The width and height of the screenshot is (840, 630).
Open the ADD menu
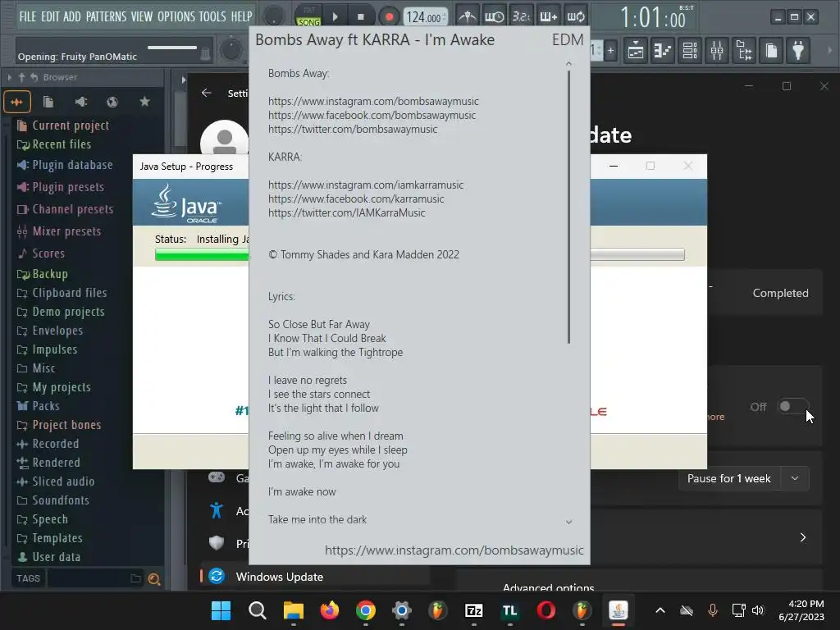point(72,16)
